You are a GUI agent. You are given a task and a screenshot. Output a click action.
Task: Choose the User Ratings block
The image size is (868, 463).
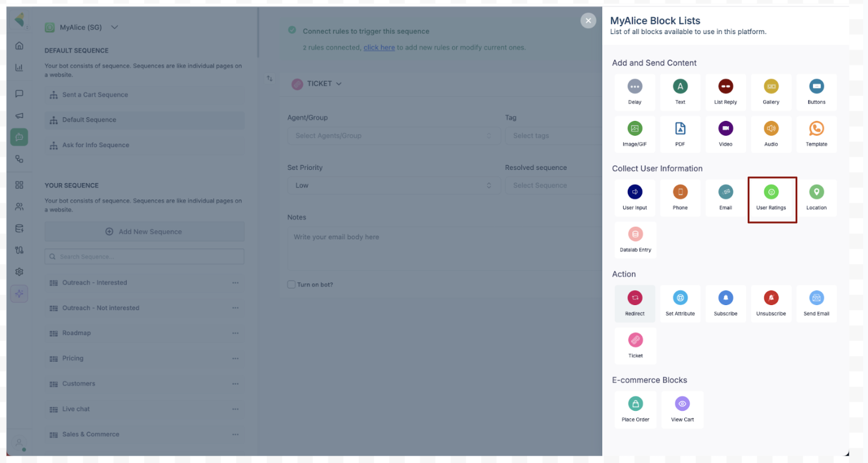pos(771,198)
